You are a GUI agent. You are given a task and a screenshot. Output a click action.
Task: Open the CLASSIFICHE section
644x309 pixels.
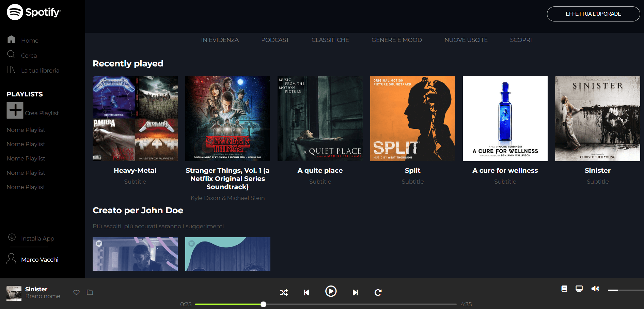point(330,40)
